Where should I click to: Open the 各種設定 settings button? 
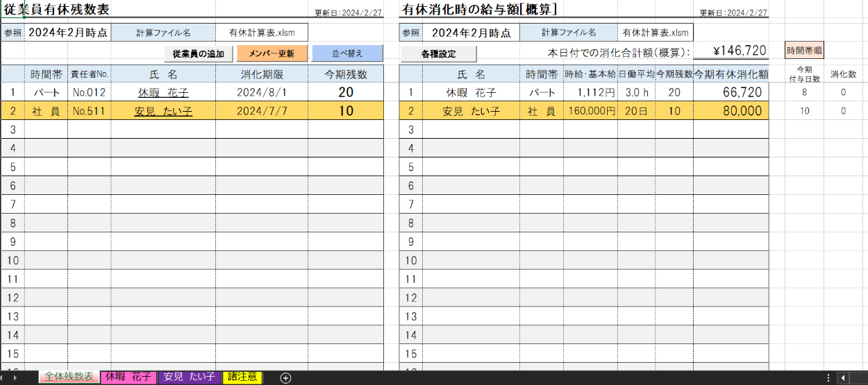click(x=438, y=53)
